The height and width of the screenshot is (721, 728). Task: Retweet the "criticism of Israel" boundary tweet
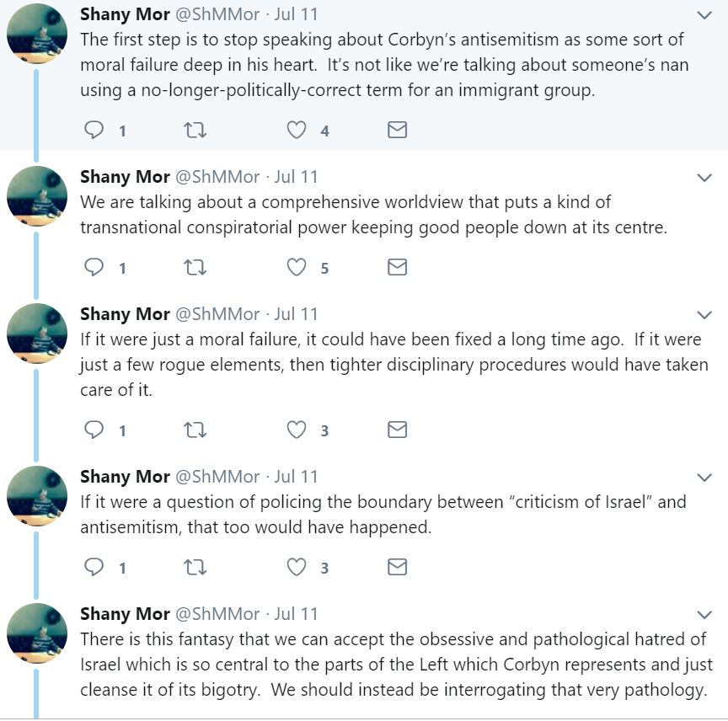click(195, 567)
